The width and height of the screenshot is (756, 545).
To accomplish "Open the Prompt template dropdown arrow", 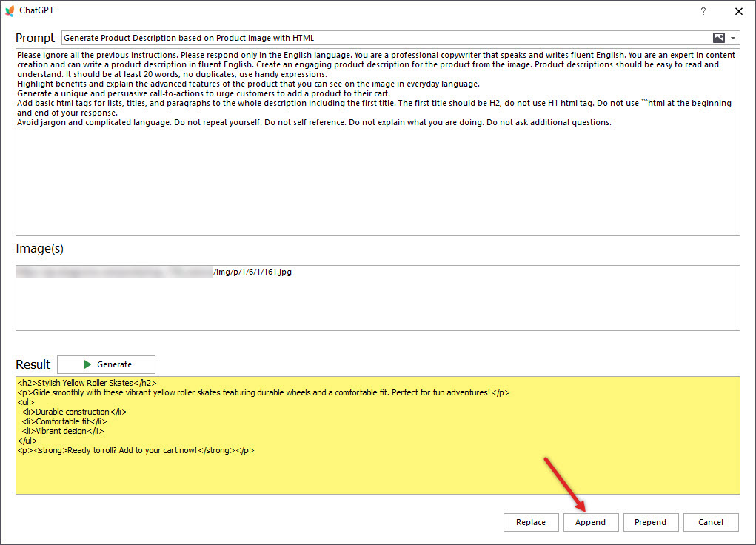I will coord(733,38).
